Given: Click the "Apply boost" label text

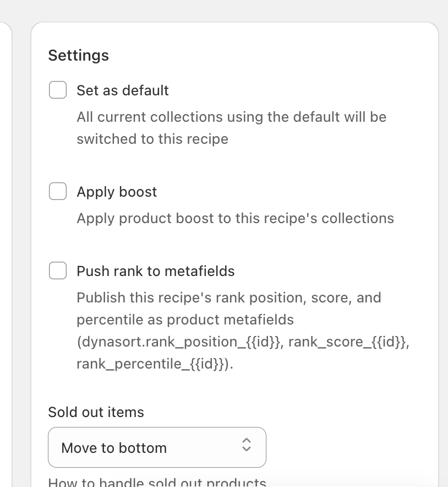Looking at the screenshot, I should [x=117, y=192].
